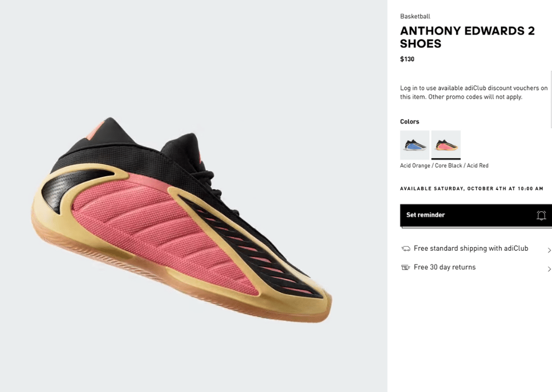
Task: Click the Anthony Edwards 2 Shoes title
Action: click(x=467, y=37)
